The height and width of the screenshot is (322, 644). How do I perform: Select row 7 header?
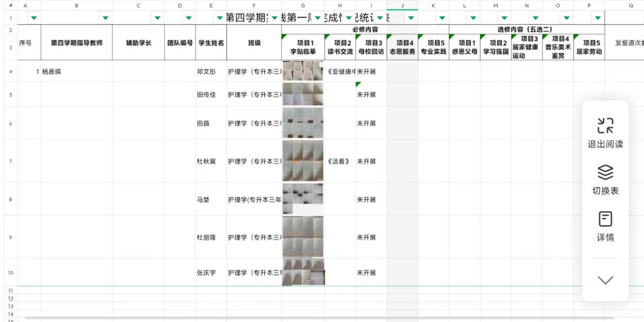[11, 161]
